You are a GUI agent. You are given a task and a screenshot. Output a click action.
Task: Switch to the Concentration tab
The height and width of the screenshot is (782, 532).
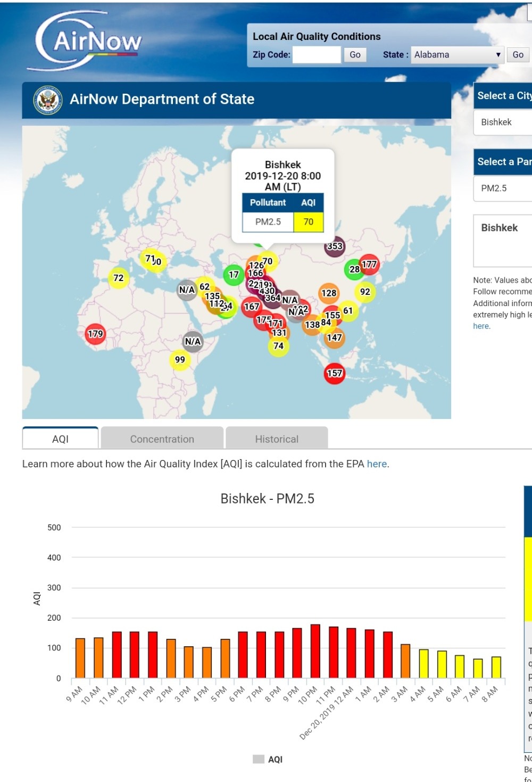point(162,439)
